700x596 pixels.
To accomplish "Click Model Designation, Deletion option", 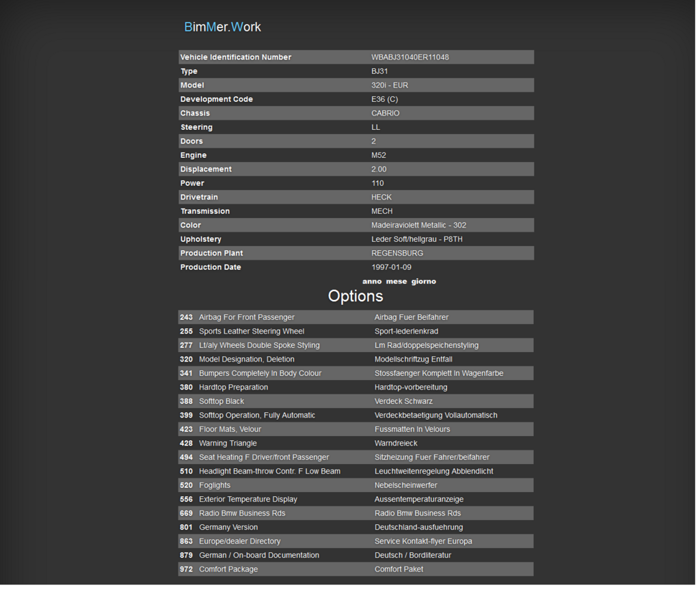I will click(247, 360).
